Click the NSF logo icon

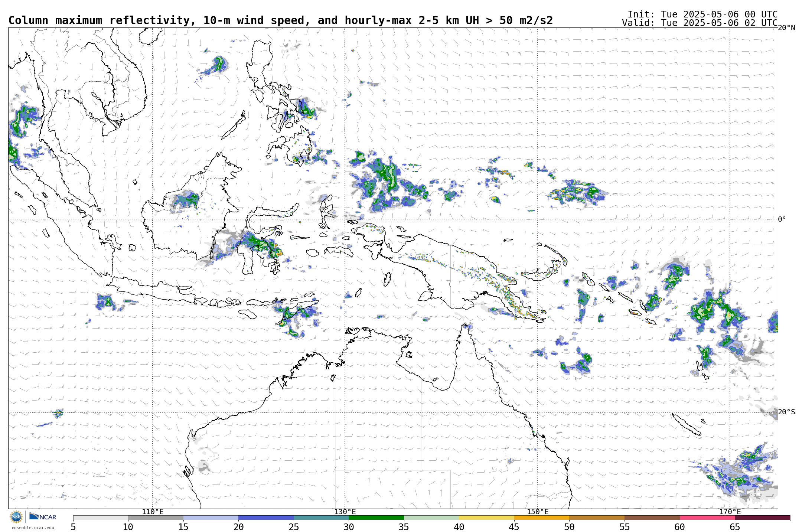point(16,517)
